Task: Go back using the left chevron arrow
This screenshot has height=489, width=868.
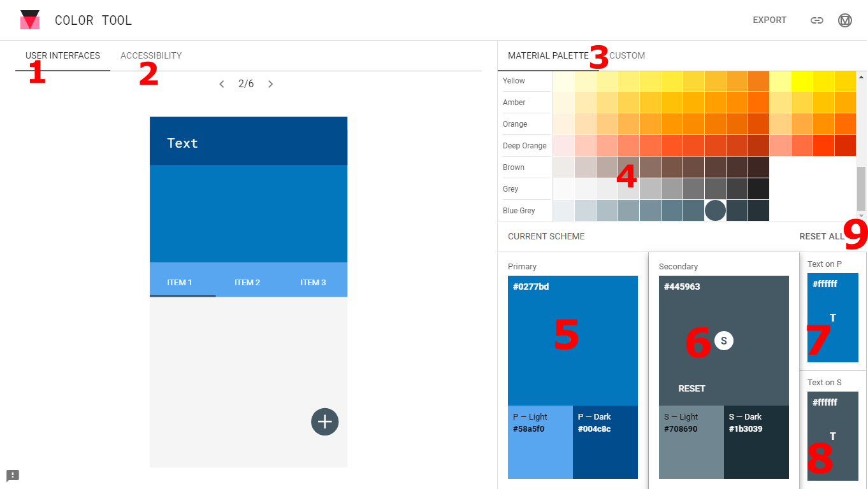Action: [222, 83]
